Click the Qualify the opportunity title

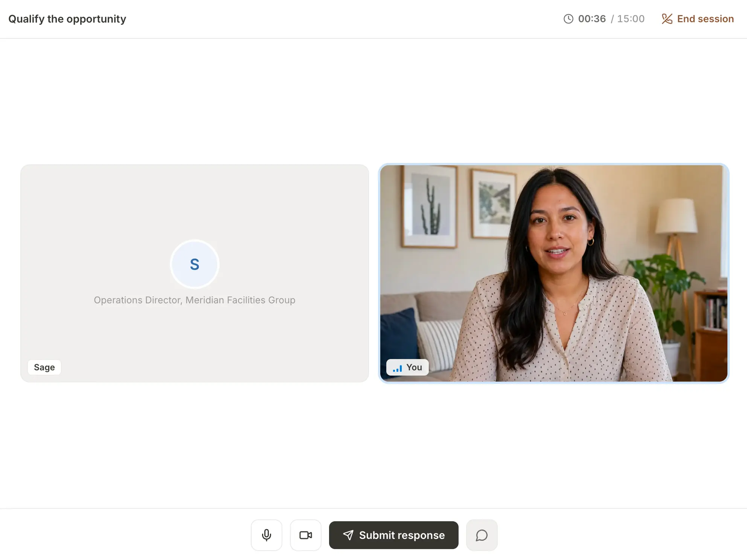pyautogui.click(x=67, y=19)
